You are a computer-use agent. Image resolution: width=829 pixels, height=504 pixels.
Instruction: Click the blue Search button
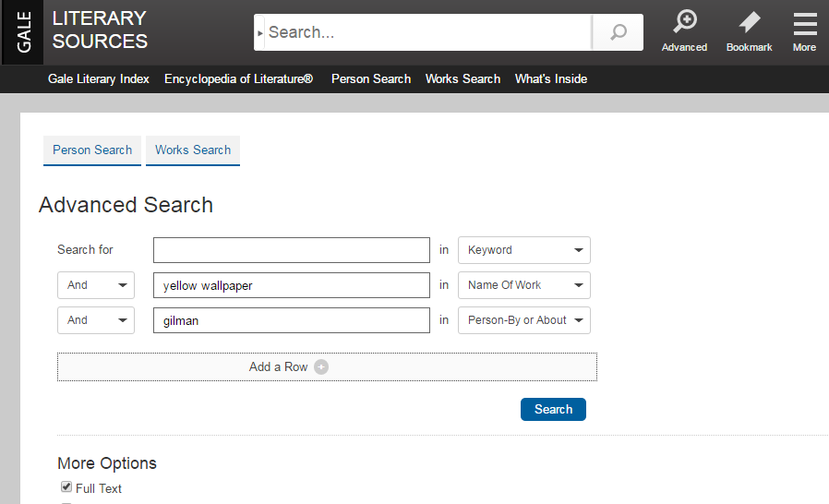553,409
